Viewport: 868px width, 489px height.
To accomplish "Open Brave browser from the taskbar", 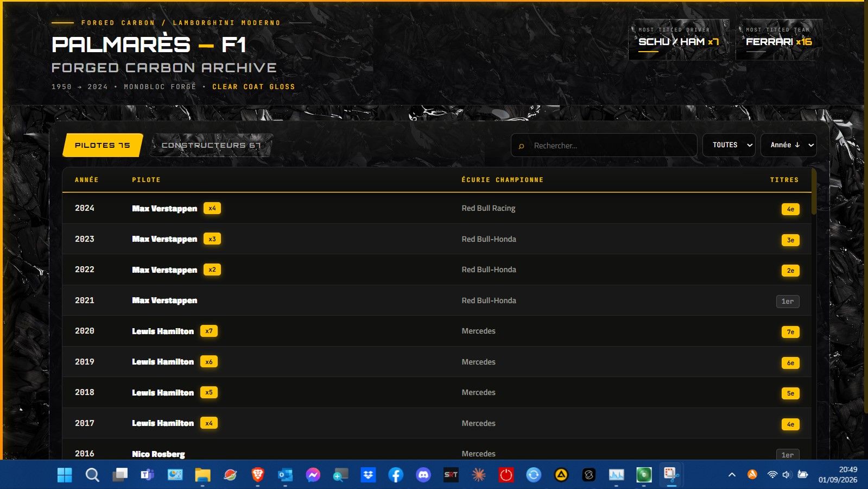I will click(x=258, y=475).
